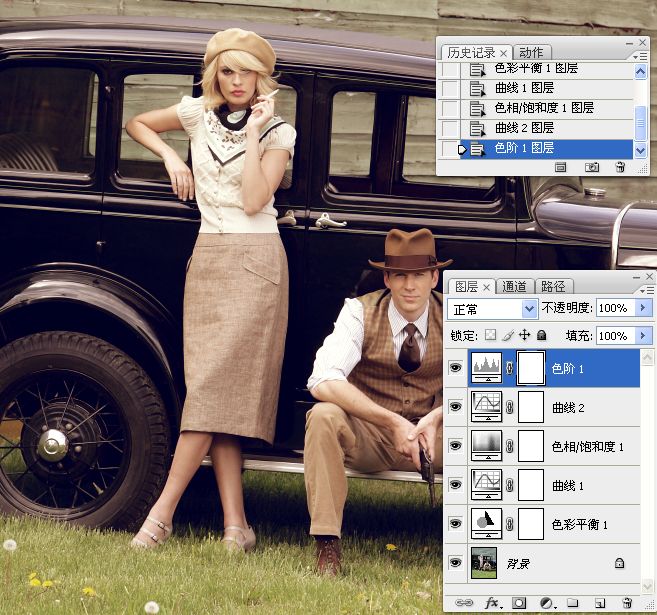Open the fill slider arrow
Image resolution: width=657 pixels, height=615 pixels.
(643, 335)
